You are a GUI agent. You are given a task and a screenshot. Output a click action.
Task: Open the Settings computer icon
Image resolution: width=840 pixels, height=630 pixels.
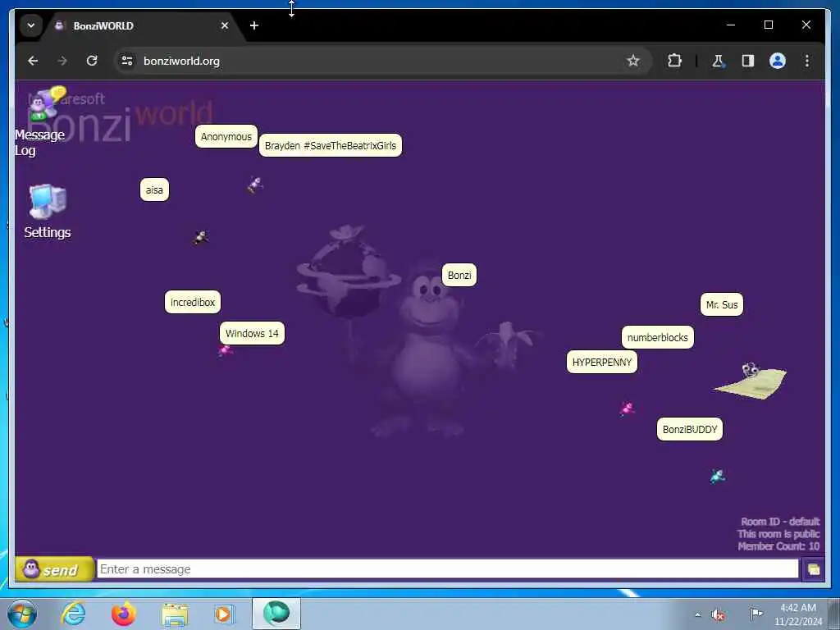pos(47,211)
